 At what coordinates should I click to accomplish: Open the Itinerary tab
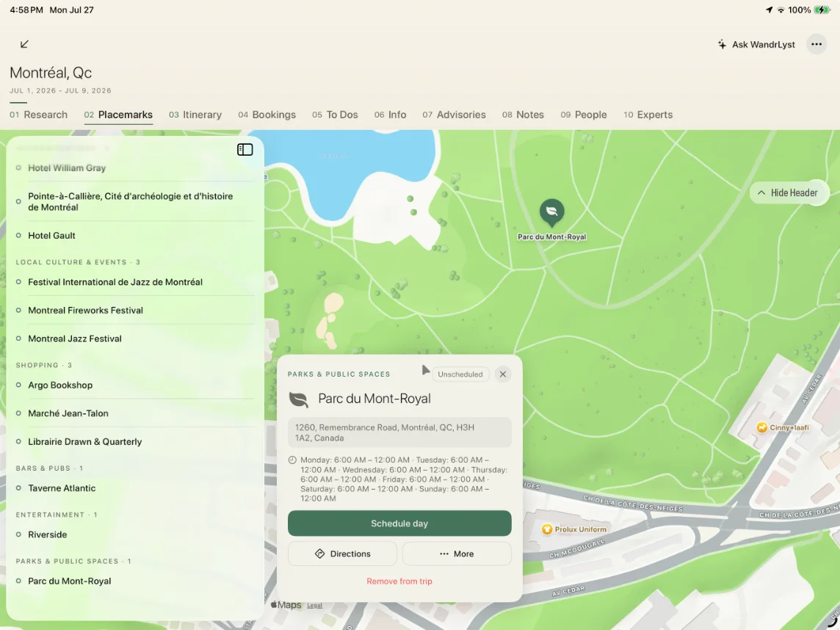pyautogui.click(x=195, y=115)
